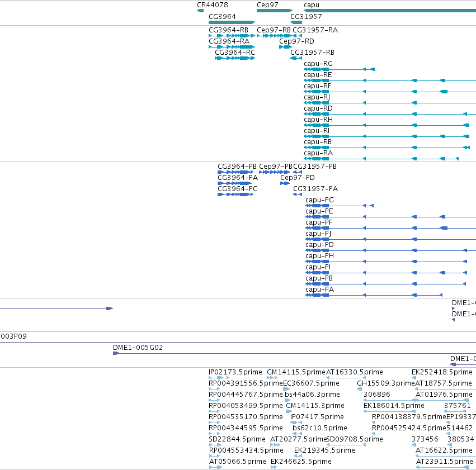This screenshot has height=470, width=476.
Task: Open polypeptide CG3964-PB
Action: click(x=235, y=172)
